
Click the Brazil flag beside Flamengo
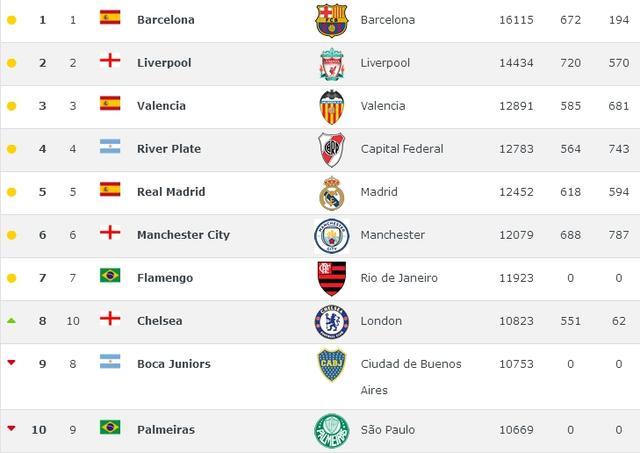(x=110, y=275)
